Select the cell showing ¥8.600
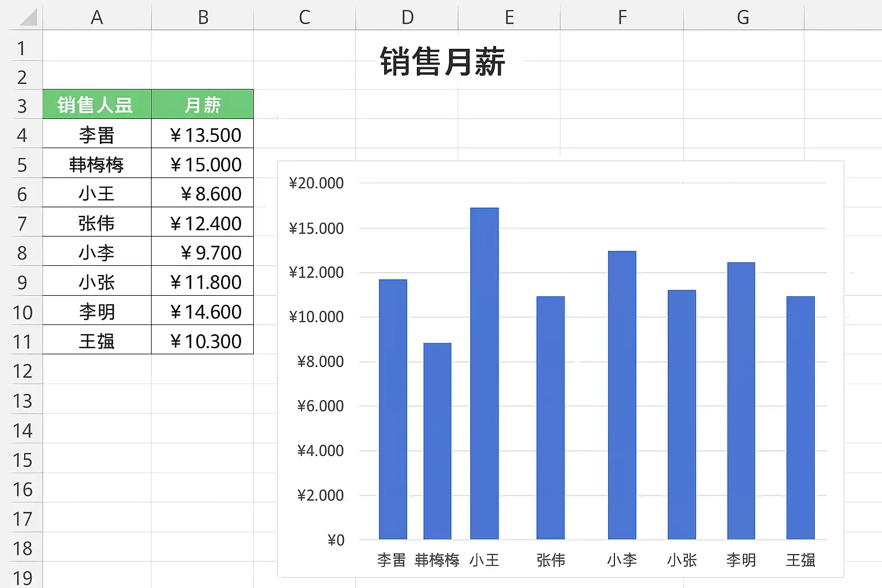Viewport: 882px width, 588px height. click(203, 194)
